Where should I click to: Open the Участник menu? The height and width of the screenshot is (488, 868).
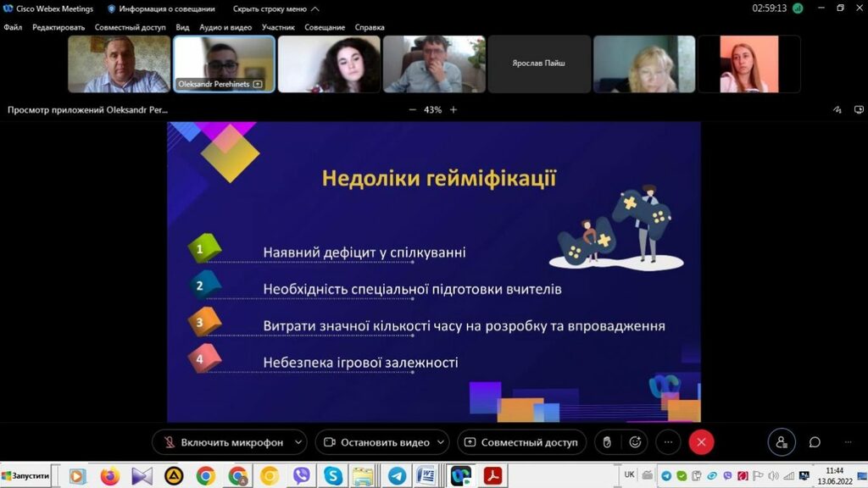pos(278,27)
